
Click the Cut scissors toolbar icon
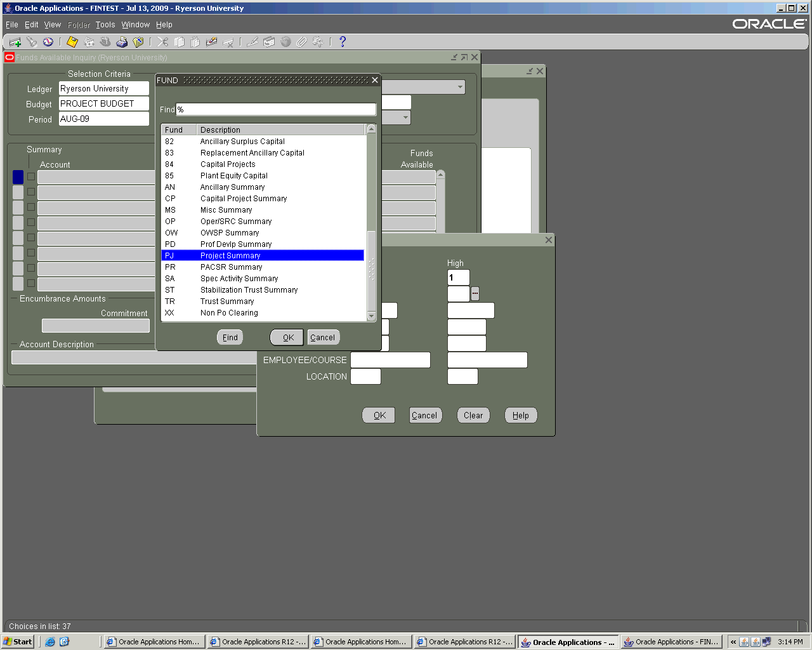pos(163,42)
